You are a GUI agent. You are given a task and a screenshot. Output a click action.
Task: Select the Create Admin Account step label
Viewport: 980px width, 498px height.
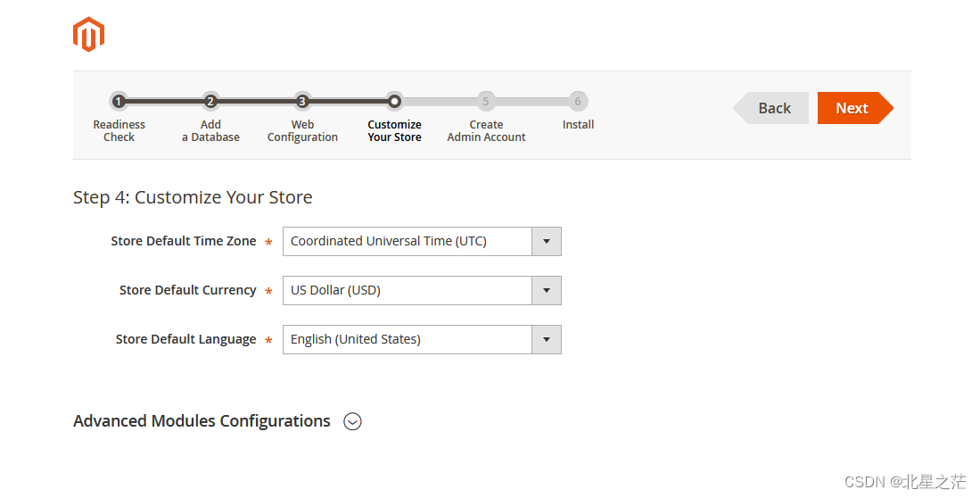pos(486,131)
